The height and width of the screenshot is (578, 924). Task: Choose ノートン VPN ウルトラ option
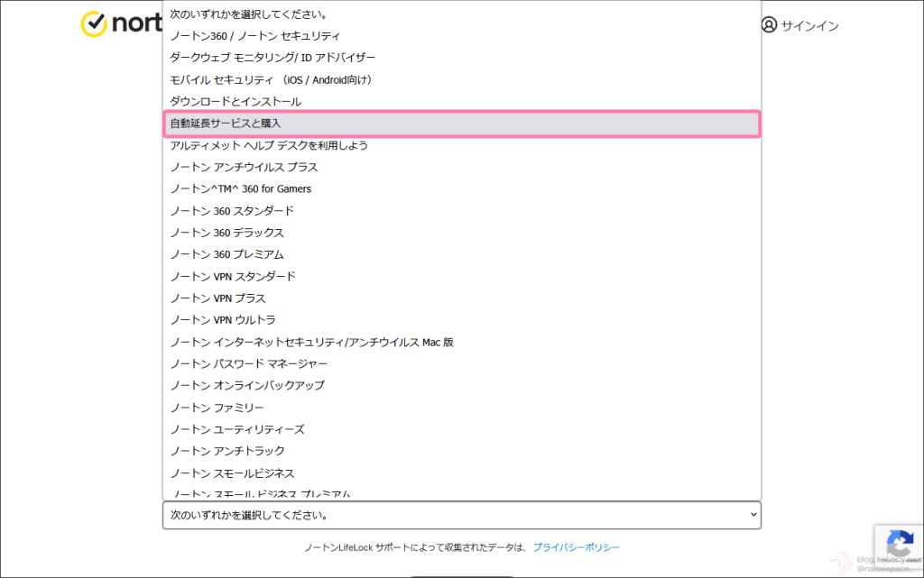coord(223,320)
